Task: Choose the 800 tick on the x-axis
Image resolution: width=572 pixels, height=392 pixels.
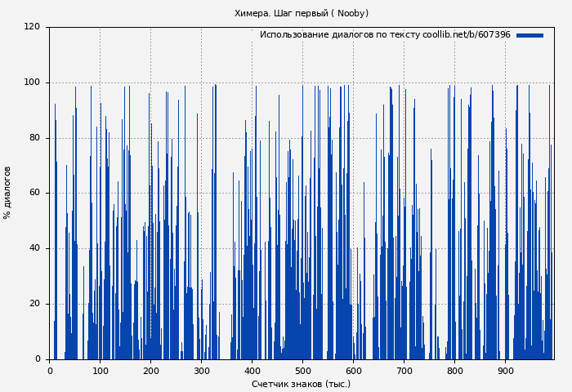Action: (x=455, y=371)
